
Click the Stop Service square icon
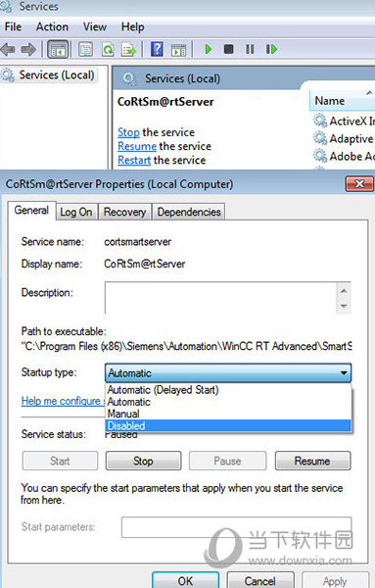pos(228,49)
